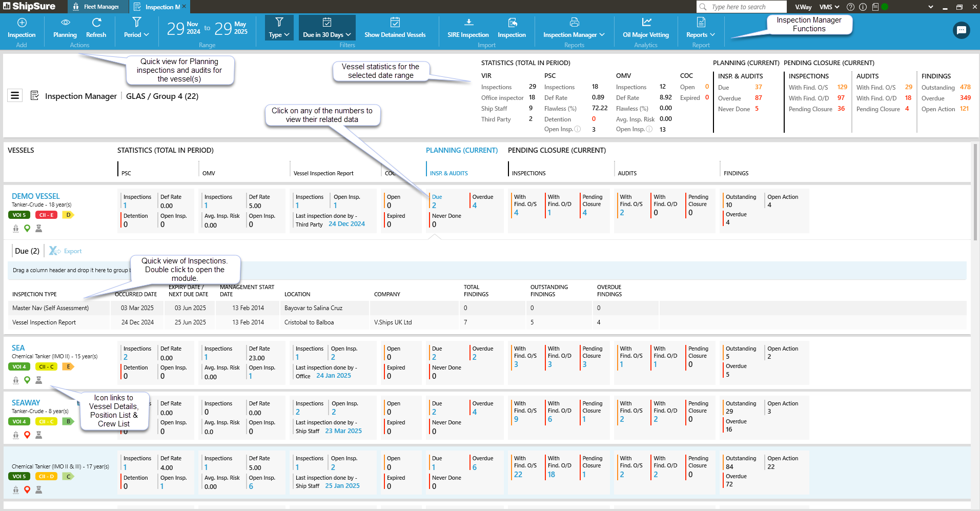Screen dimensions: 980x511
Task: Click Export in the Due panel
Action: (73, 251)
